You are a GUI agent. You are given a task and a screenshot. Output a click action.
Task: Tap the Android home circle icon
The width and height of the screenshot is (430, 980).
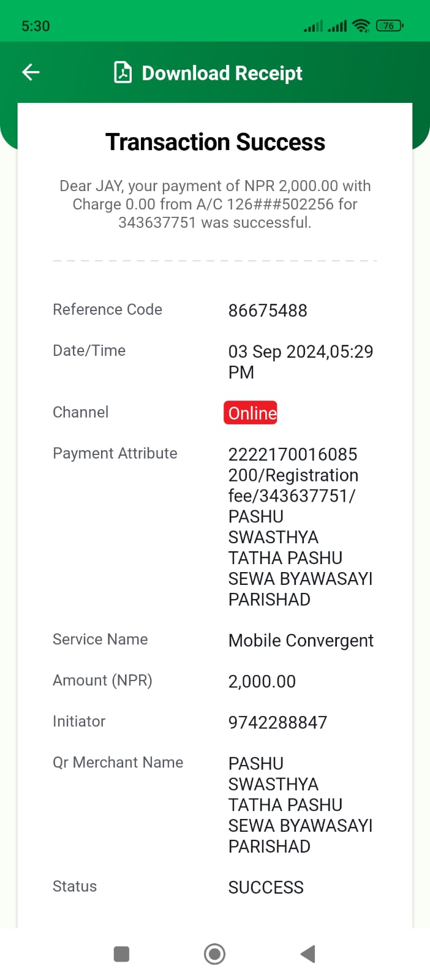pyautogui.click(x=214, y=954)
